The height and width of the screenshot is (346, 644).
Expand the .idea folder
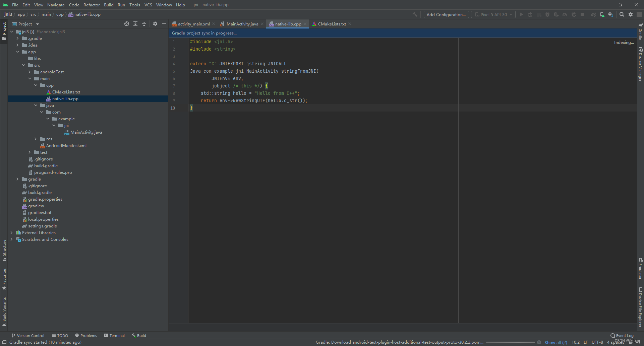17,45
